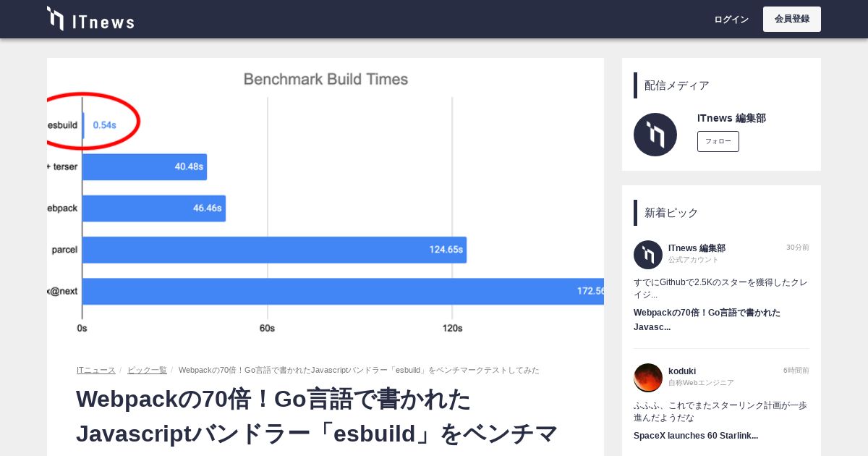Open ITnews 編集部 avatar in new picks
Image resolution: width=868 pixels, height=456 pixels.
648,255
